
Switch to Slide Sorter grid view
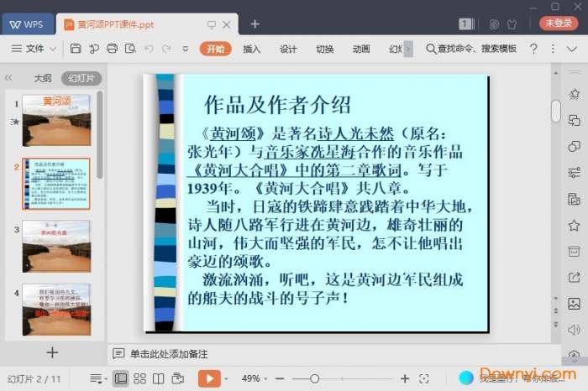point(140,378)
